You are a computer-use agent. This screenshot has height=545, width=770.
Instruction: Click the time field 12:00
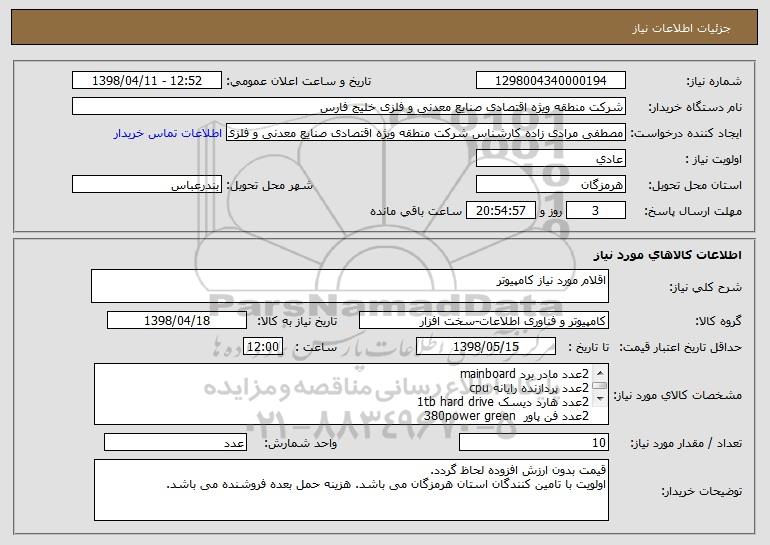[263, 347]
